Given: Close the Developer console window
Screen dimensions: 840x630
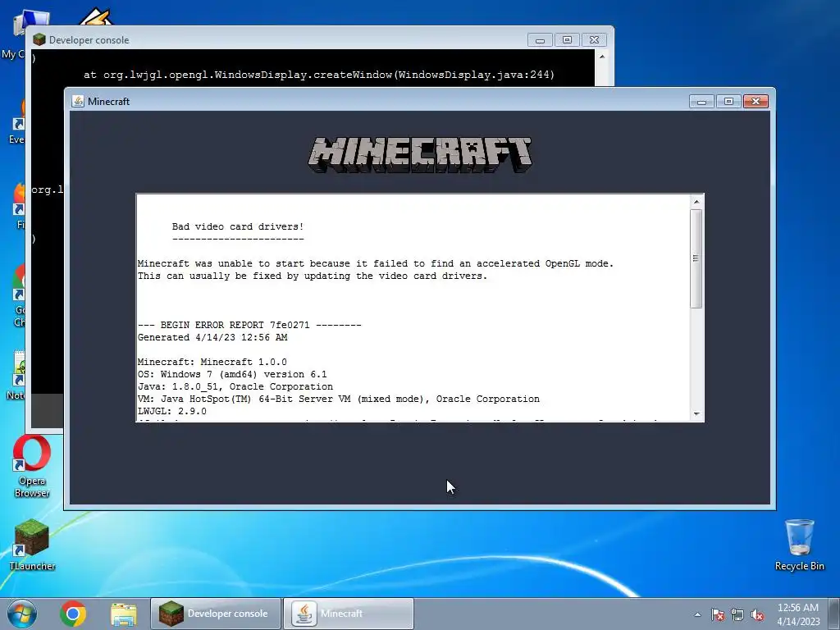Looking at the screenshot, I should click(x=594, y=40).
